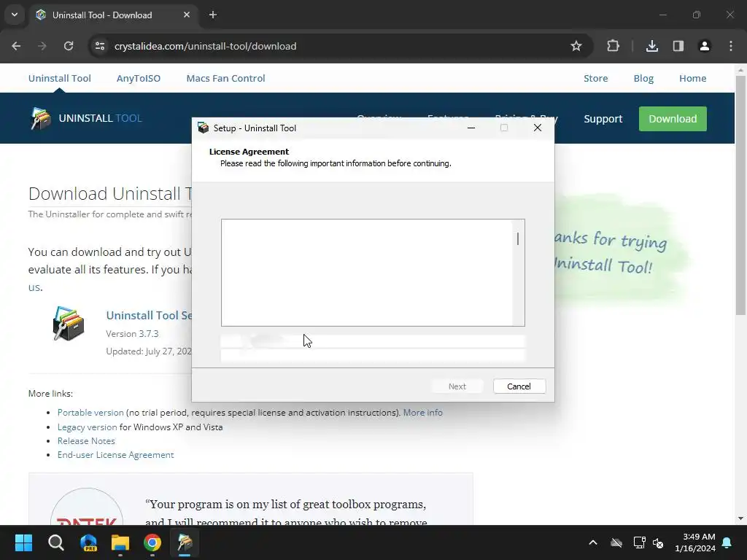Viewport: 747px width, 560px height.
Task: Show Chrome downloads
Action: point(651,46)
